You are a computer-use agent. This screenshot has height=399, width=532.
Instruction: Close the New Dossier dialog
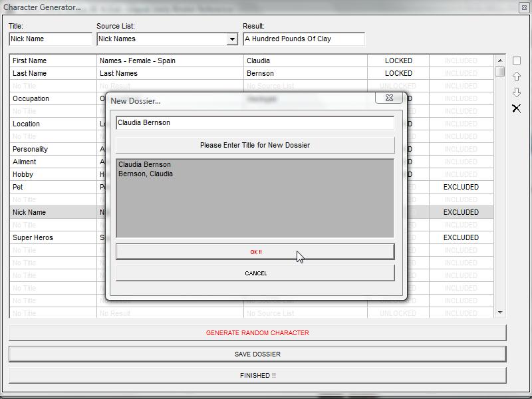click(x=389, y=98)
